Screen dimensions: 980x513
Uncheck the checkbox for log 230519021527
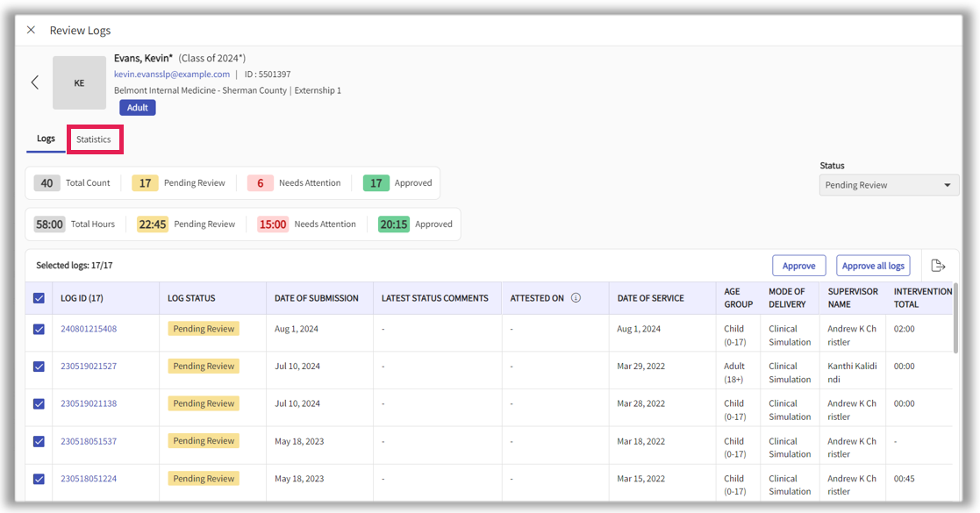pyautogui.click(x=39, y=367)
